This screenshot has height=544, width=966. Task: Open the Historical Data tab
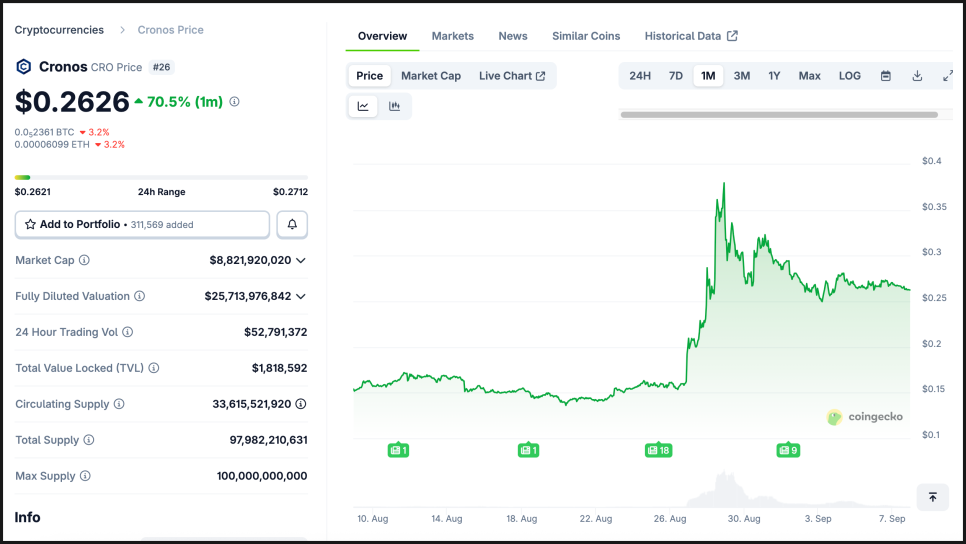tap(691, 36)
